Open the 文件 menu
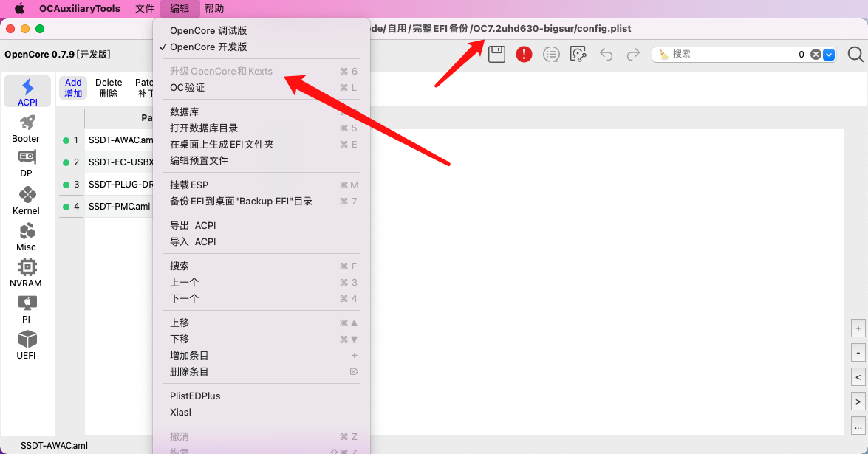 pyautogui.click(x=145, y=8)
